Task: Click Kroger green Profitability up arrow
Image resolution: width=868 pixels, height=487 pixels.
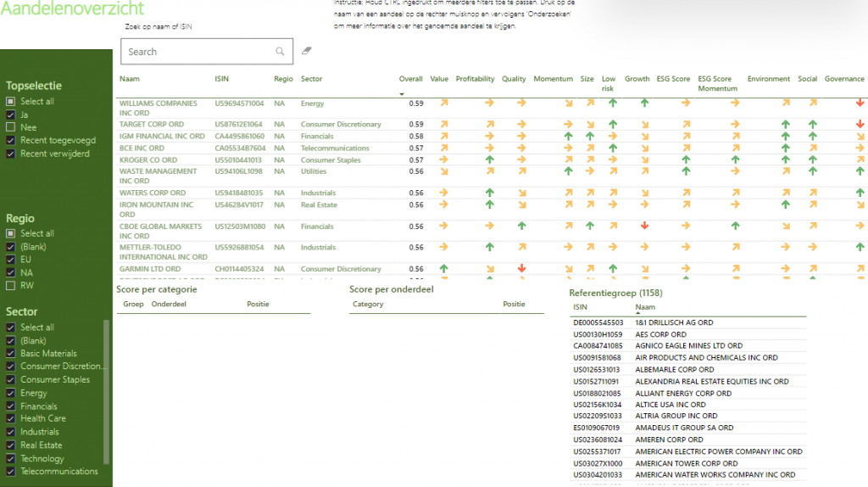Action: [x=489, y=160]
